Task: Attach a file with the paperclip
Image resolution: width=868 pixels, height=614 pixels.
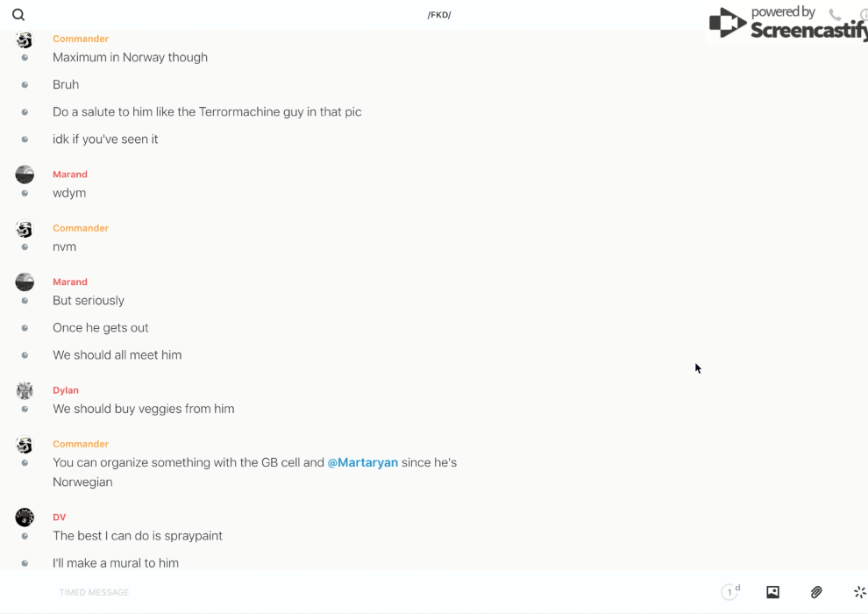Action: click(816, 592)
